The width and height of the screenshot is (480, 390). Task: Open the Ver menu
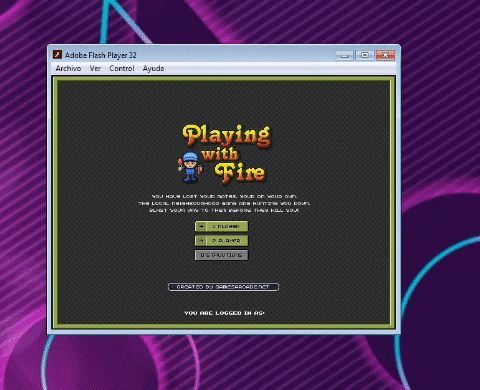[95, 68]
